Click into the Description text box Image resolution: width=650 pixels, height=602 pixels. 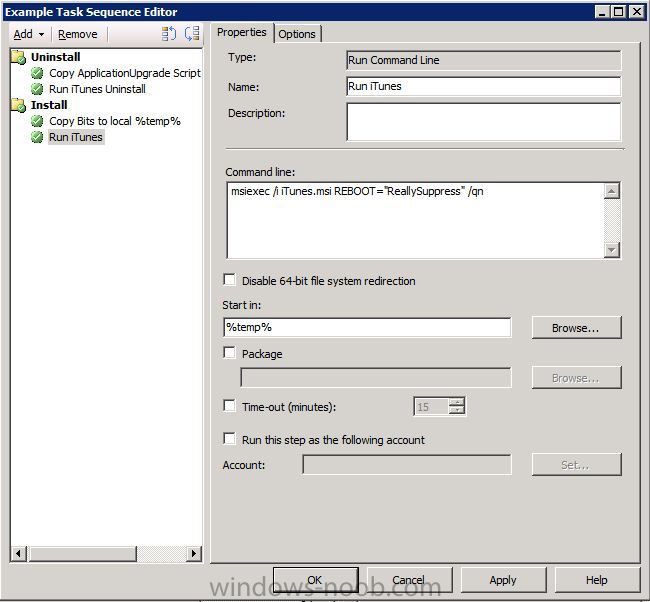click(x=483, y=122)
